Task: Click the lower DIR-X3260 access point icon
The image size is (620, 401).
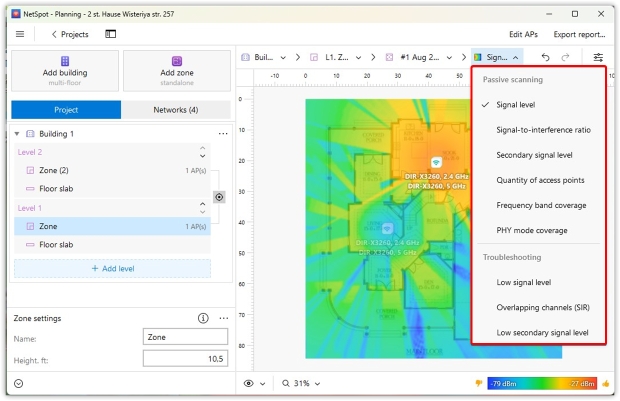Action: point(387,229)
